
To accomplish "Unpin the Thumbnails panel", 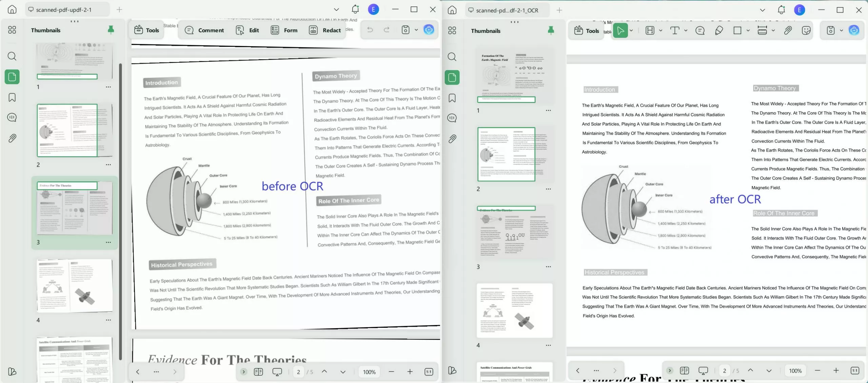I will click(x=111, y=30).
